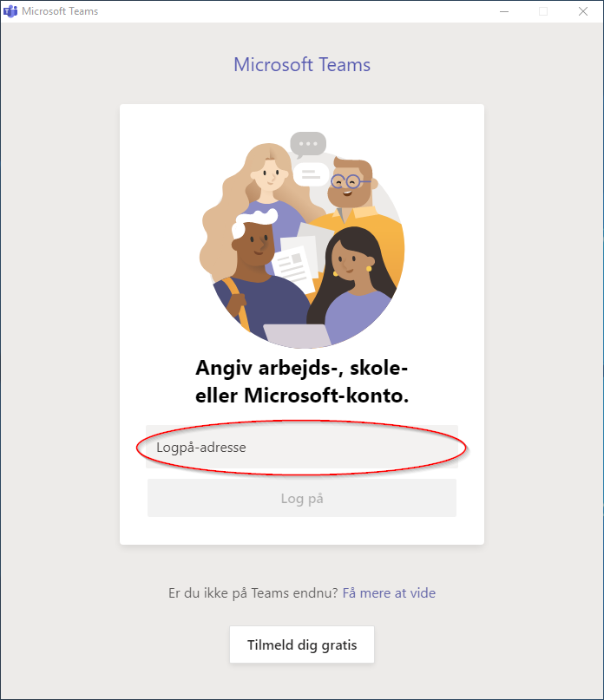Close the Microsoft Teams window

[x=583, y=11]
